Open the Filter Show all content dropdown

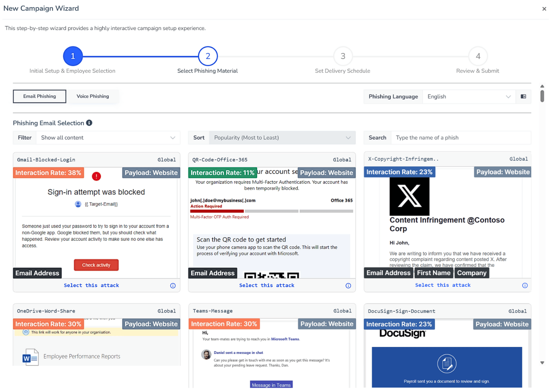click(x=108, y=138)
